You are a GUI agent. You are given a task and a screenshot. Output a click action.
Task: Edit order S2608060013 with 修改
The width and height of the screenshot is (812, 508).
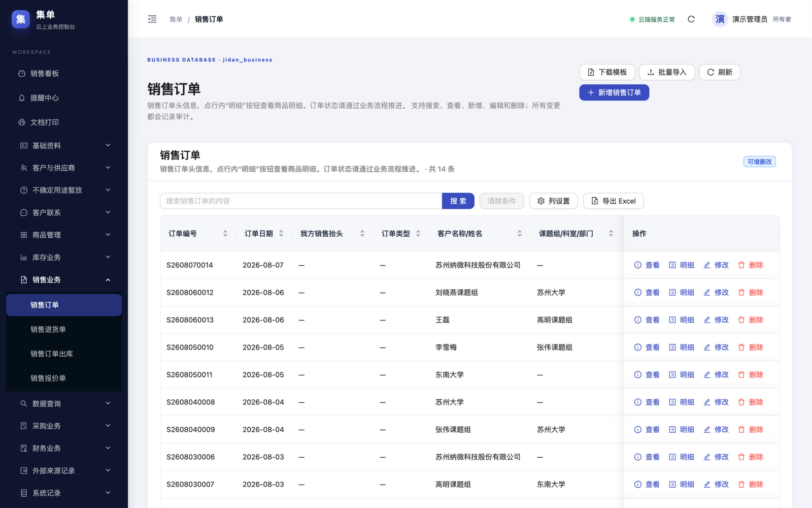(716, 320)
